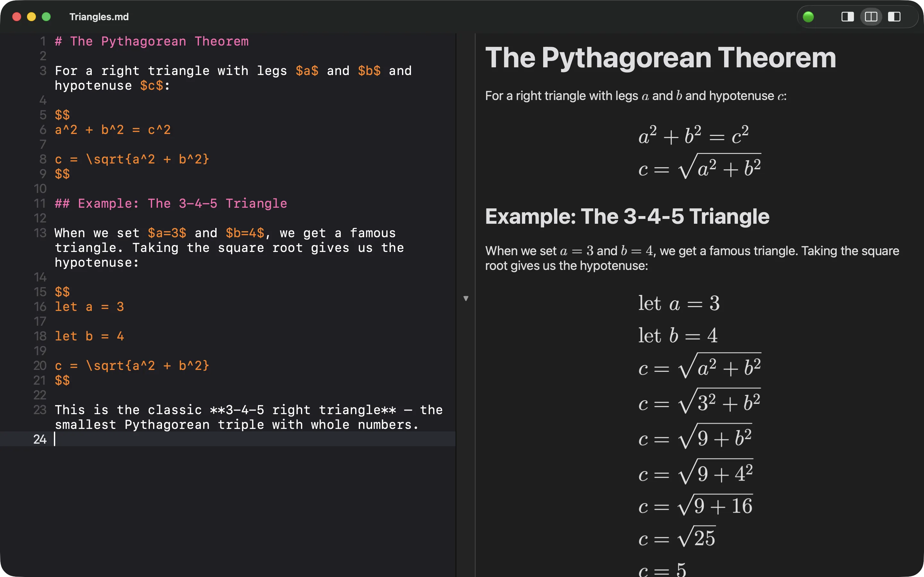Click the Triangles.md filename in the title bar
The height and width of the screenshot is (577, 924).
coord(98,16)
